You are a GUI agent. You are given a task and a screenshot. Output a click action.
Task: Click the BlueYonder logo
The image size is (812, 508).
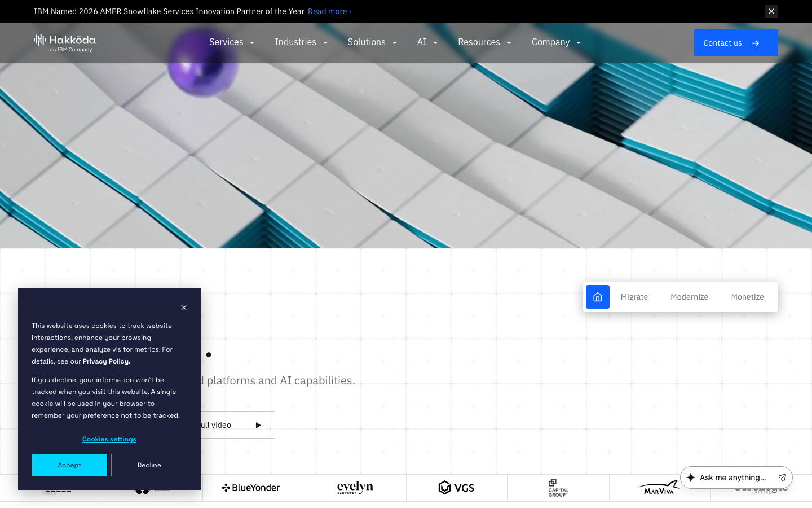pyautogui.click(x=251, y=488)
